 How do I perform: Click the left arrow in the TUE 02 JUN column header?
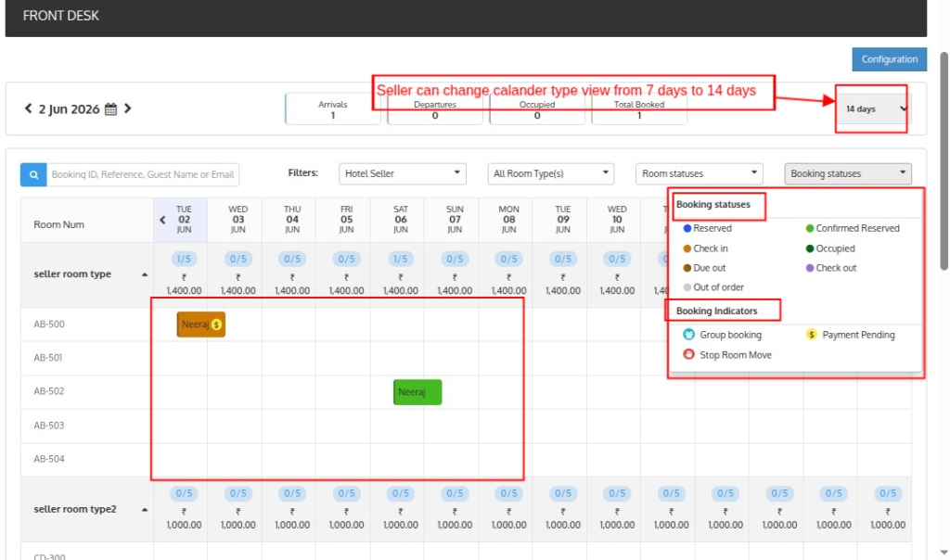(x=162, y=220)
